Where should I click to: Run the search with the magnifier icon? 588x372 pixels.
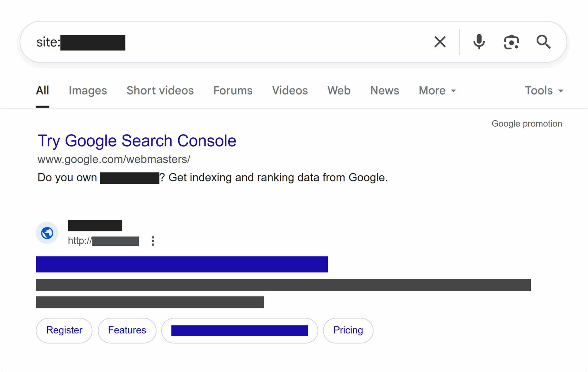tap(544, 42)
